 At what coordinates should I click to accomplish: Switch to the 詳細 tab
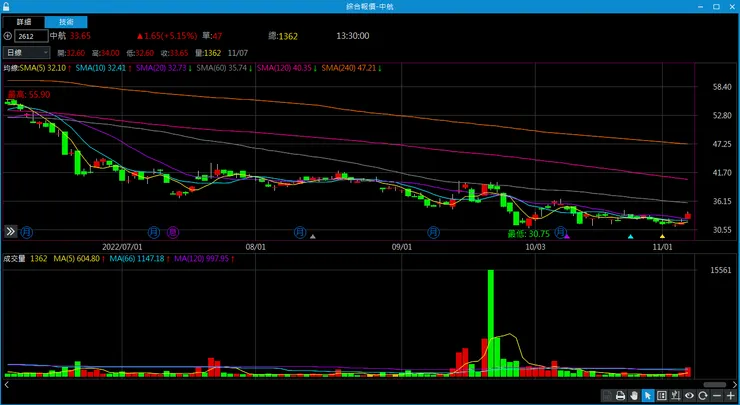[24, 22]
